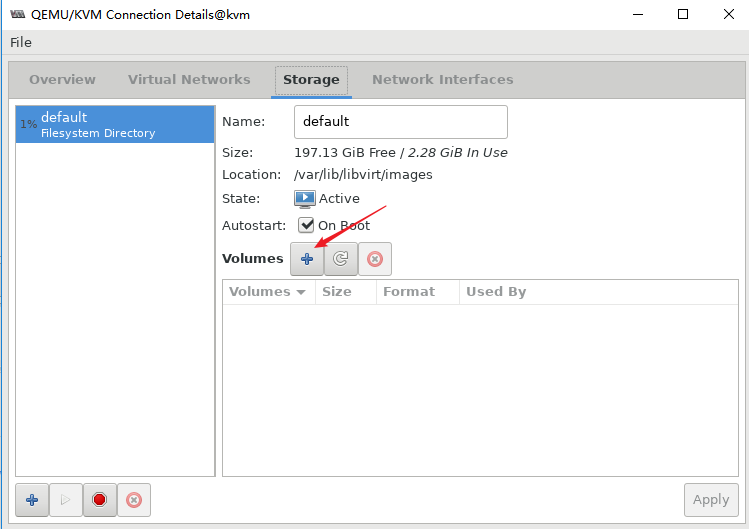Click the Used By column header
The height and width of the screenshot is (529, 749).
(x=599, y=292)
